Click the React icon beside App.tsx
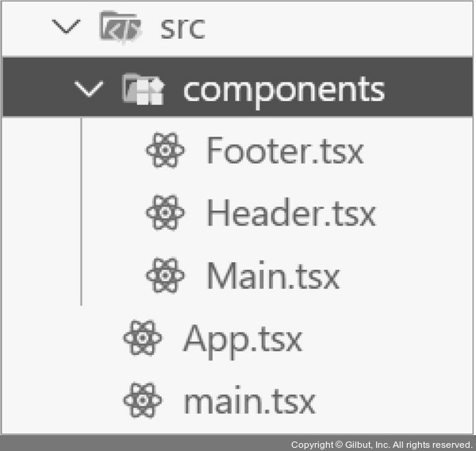 pos(143,339)
